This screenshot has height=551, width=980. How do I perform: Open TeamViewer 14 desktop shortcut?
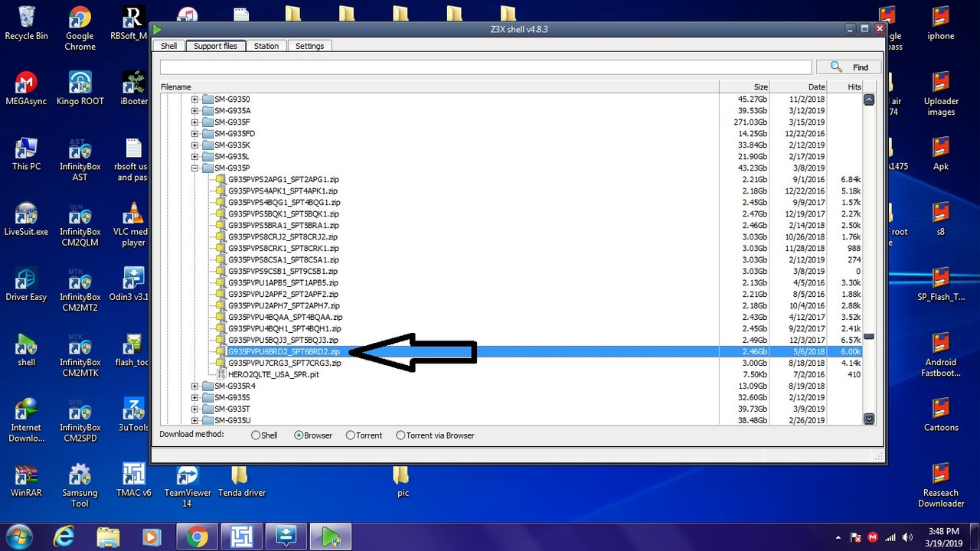187,485
